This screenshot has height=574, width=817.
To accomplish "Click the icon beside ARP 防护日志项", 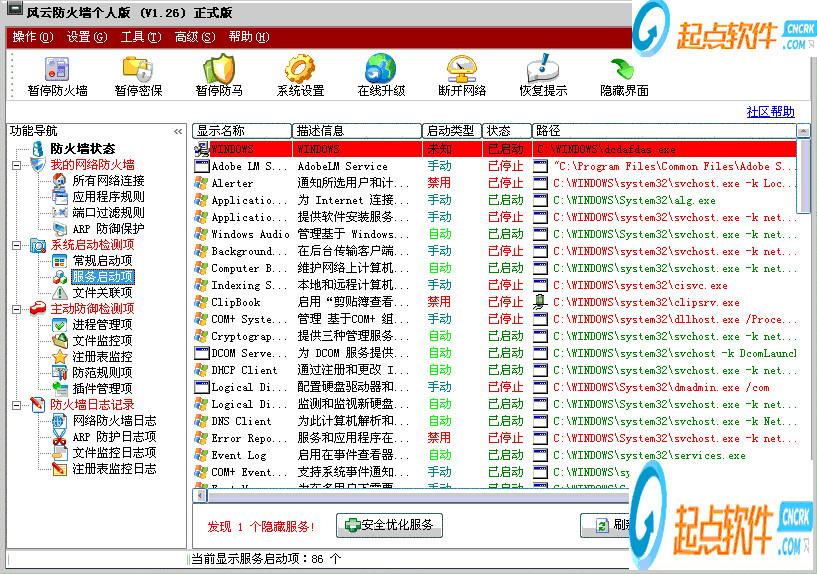I will (59, 437).
